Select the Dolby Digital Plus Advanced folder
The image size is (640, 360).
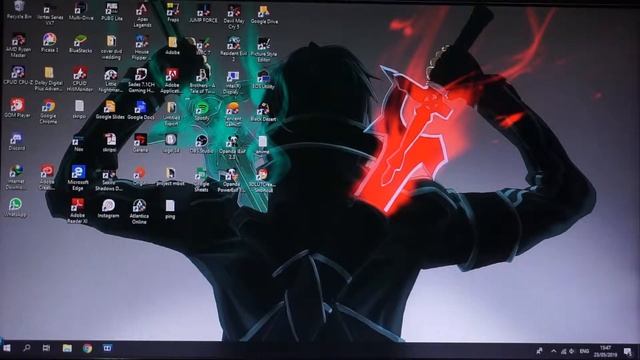pyautogui.click(x=49, y=79)
